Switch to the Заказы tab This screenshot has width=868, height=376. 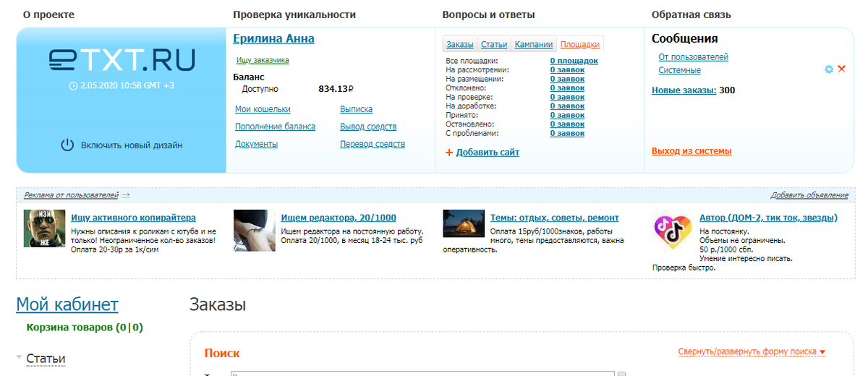coord(460,44)
